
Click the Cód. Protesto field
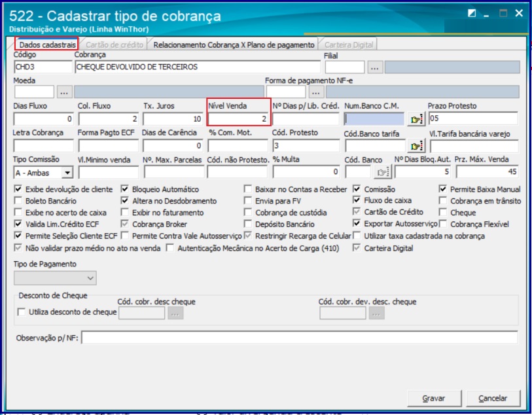306,146
